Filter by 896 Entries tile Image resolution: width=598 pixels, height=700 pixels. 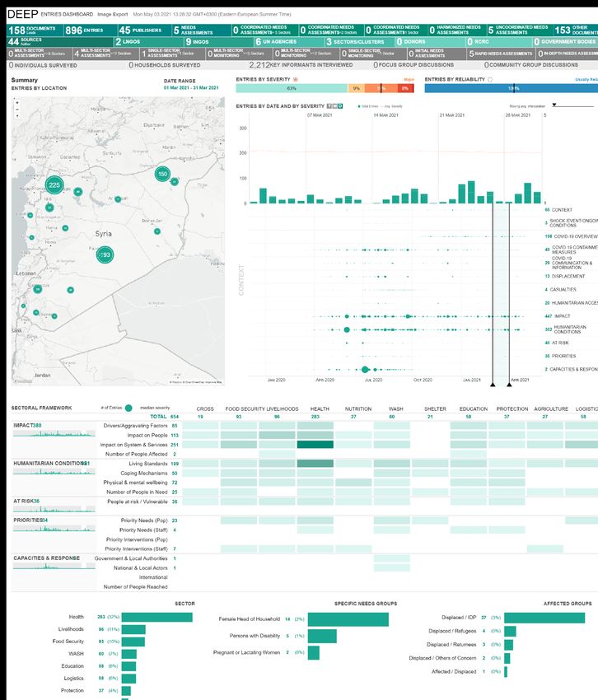(90, 30)
